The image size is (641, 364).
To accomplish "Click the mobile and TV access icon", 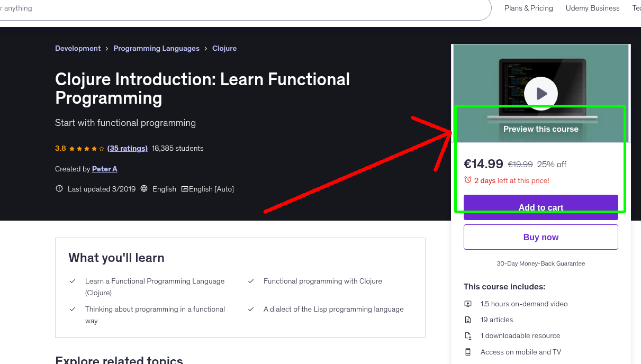I will tap(468, 352).
